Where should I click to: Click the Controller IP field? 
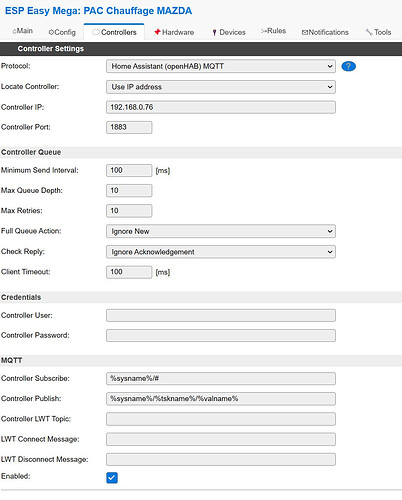[221, 107]
